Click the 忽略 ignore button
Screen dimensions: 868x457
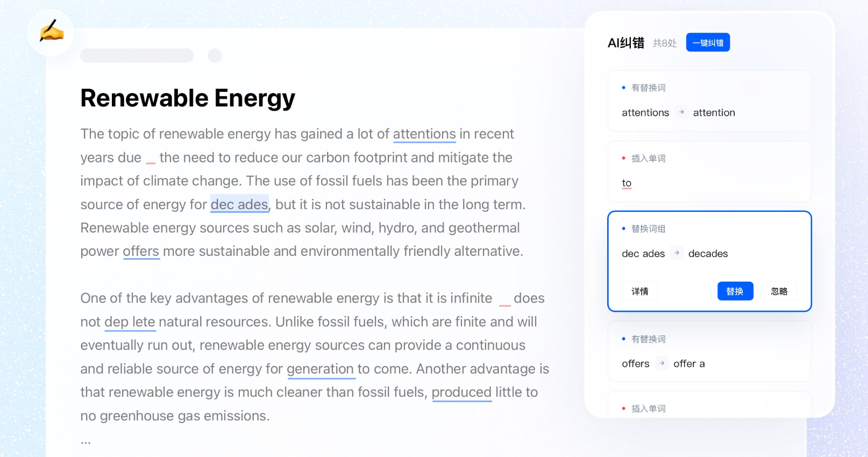tap(779, 291)
